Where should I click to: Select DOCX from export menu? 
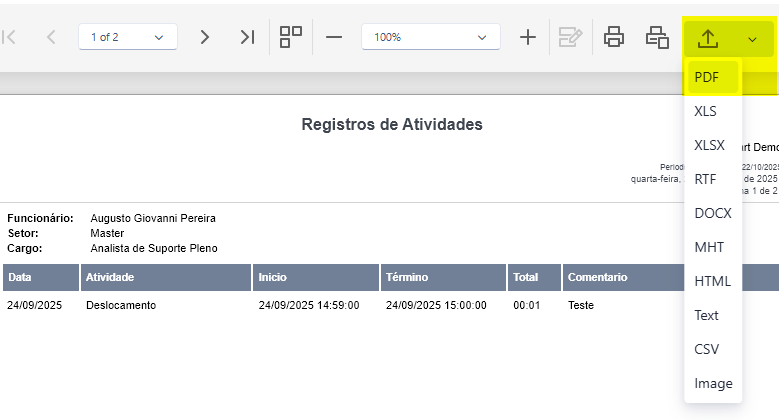pyautogui.click(x=713, y=213)
